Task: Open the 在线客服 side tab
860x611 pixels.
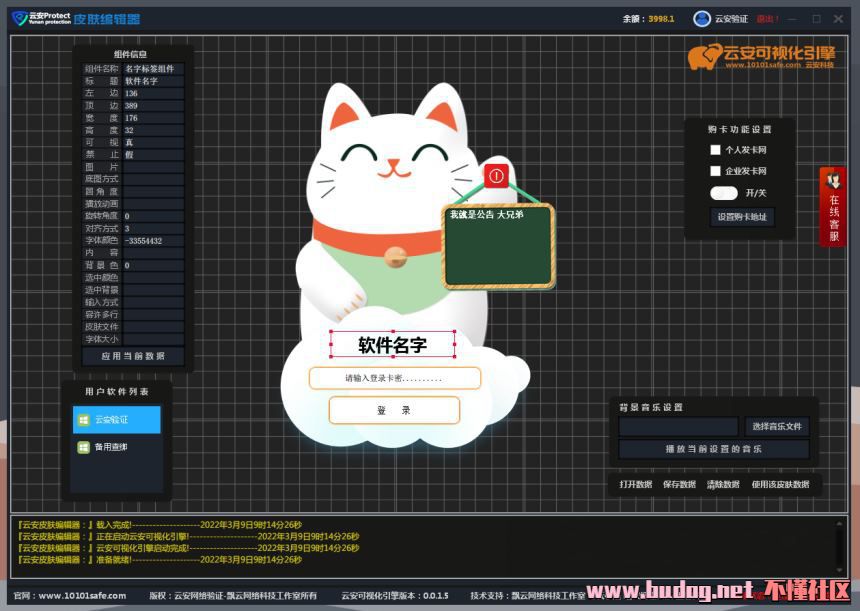Action: [833, 207]
